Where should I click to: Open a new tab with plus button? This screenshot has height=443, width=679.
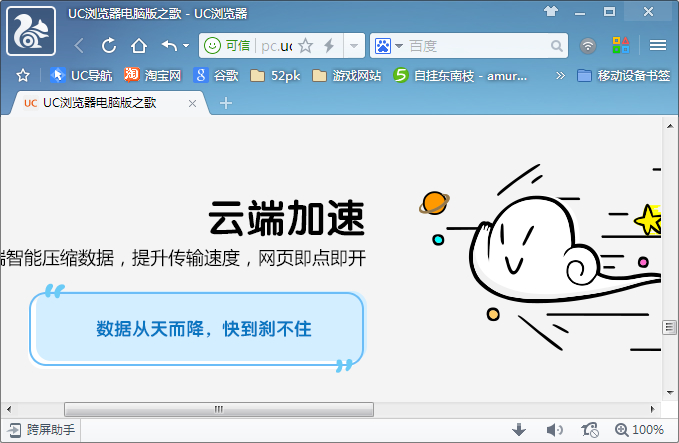[226, 103]
